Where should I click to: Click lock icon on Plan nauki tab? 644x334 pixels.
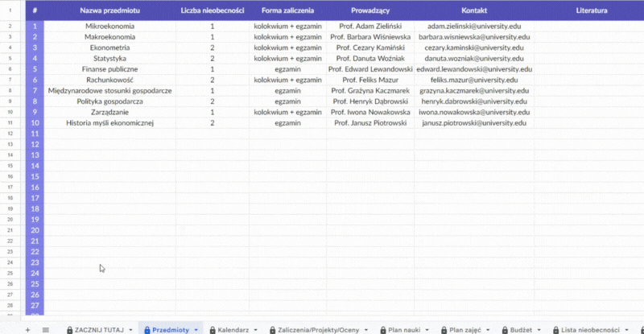[x=383, y=330]
